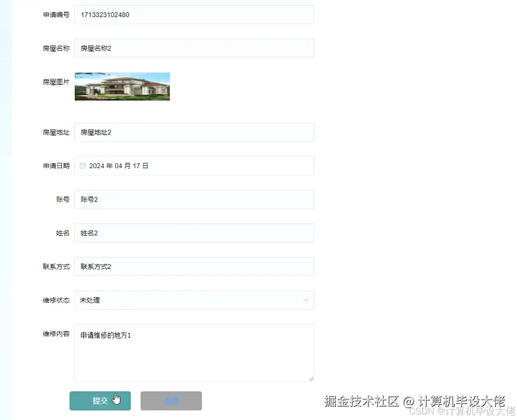Expand the 维修状态 status dropdown
Image resolution: width=517 pixels, height=420 pixels.
(194, 300)
